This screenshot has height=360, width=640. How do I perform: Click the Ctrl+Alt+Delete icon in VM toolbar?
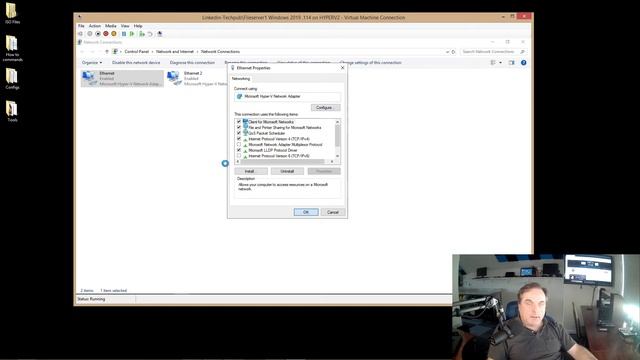(80, 34)
